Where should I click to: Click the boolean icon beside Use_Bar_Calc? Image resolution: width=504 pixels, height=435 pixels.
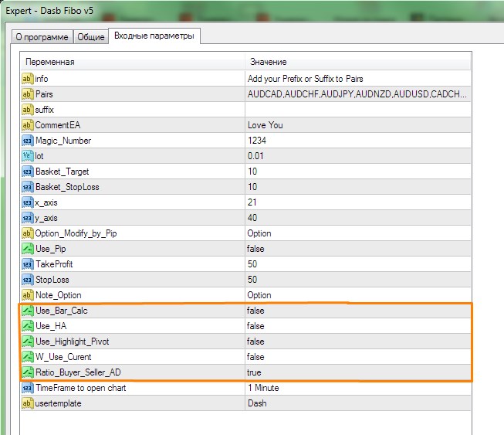pos(28,311)
